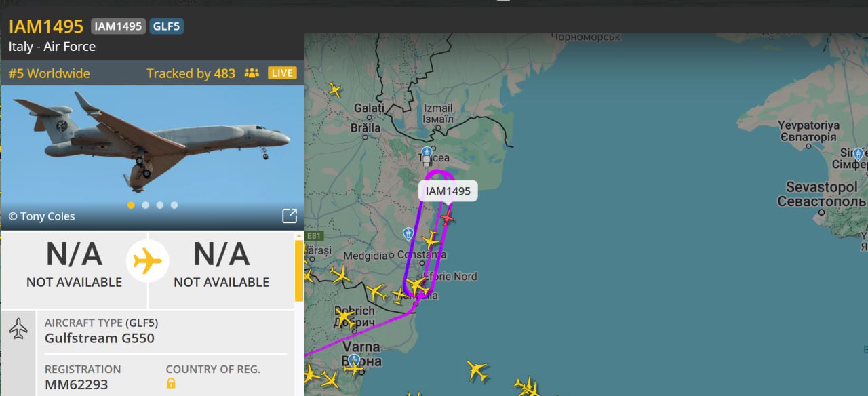Click the airport pin near Simferopol
Image resolution: width=868 pixels, height=396 pixels.
[858, 154]
